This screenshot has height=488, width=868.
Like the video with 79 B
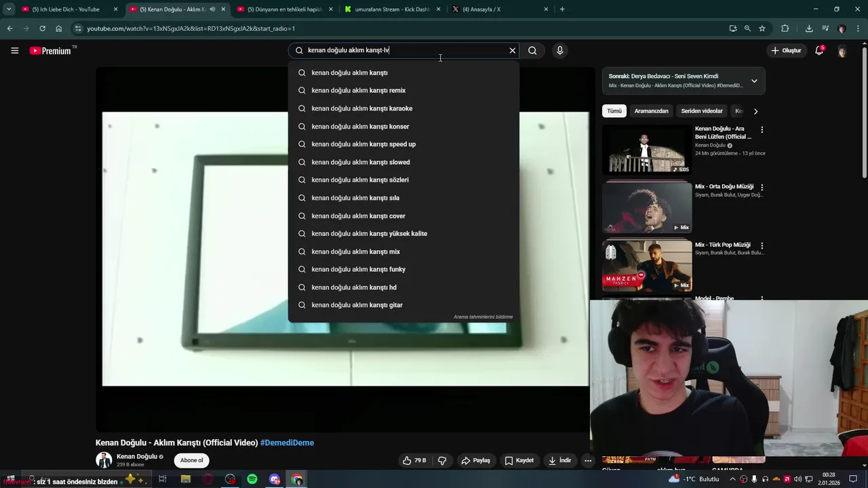point(414,460)
